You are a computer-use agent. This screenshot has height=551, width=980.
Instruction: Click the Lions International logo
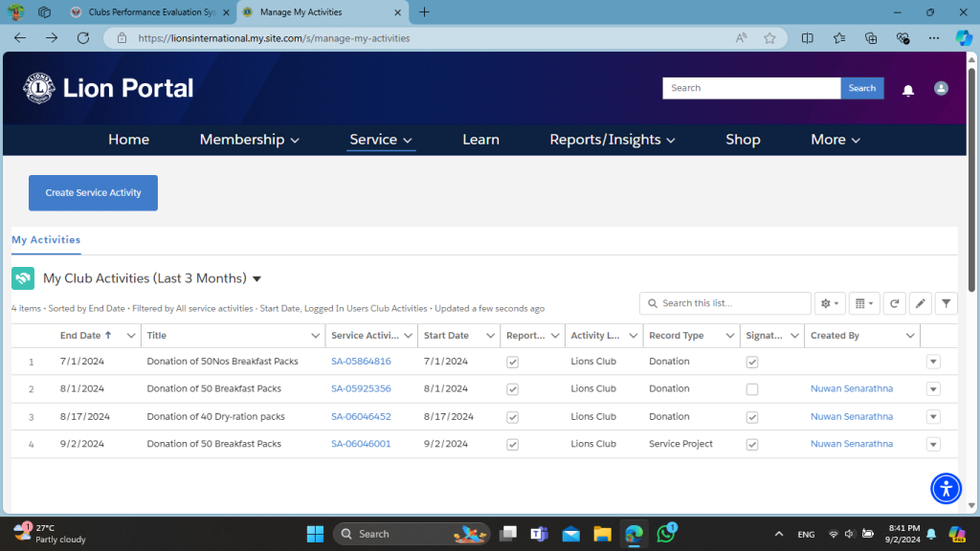click(x=38, y=88)
